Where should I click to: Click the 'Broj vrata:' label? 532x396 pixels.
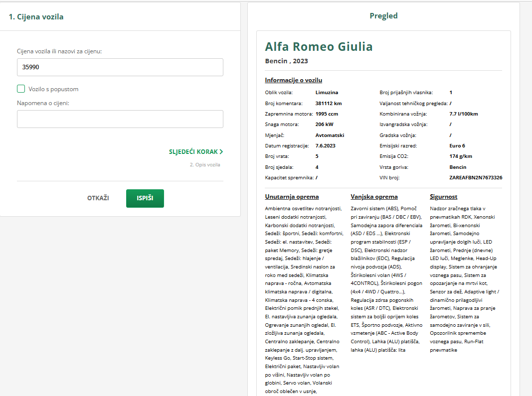[277, 156]
